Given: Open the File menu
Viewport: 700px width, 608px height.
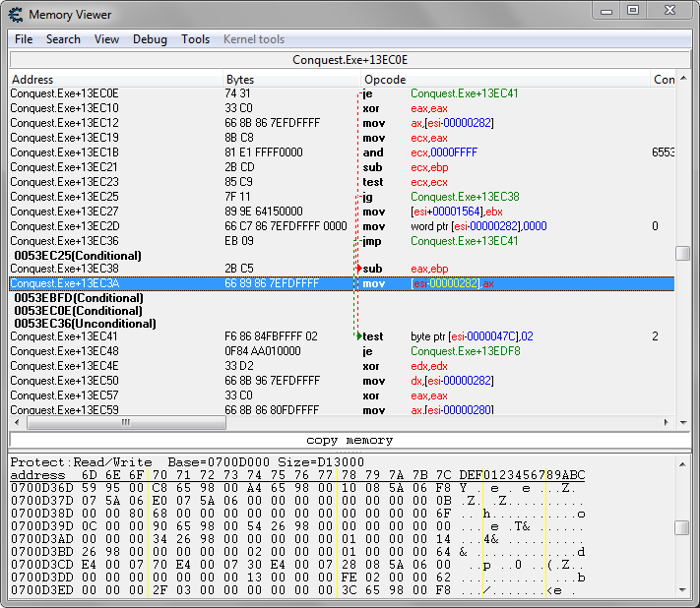Looking at the screenshot, I should tap(24, 39).
